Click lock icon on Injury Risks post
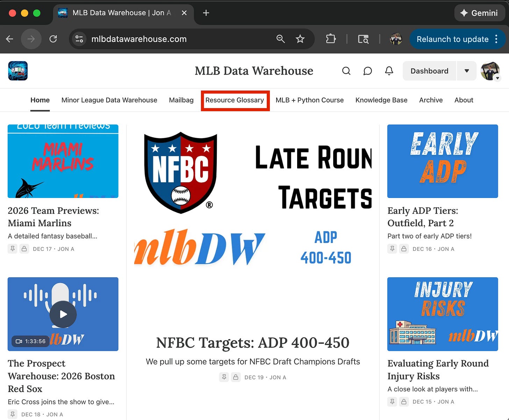The height and width of the screenshot is (420, 509). [404, 401]
